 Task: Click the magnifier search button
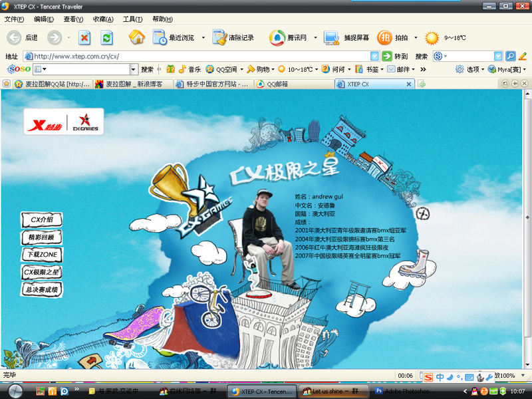(510, 56)
